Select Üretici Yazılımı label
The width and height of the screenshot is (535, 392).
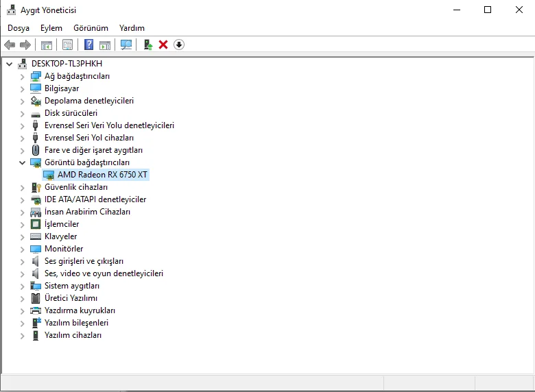tap(71, 298)
